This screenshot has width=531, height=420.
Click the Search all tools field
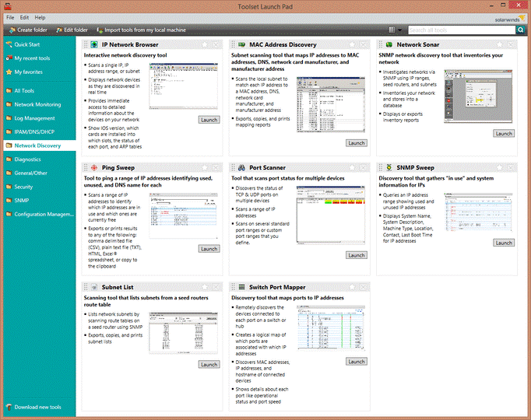(462, 30)
